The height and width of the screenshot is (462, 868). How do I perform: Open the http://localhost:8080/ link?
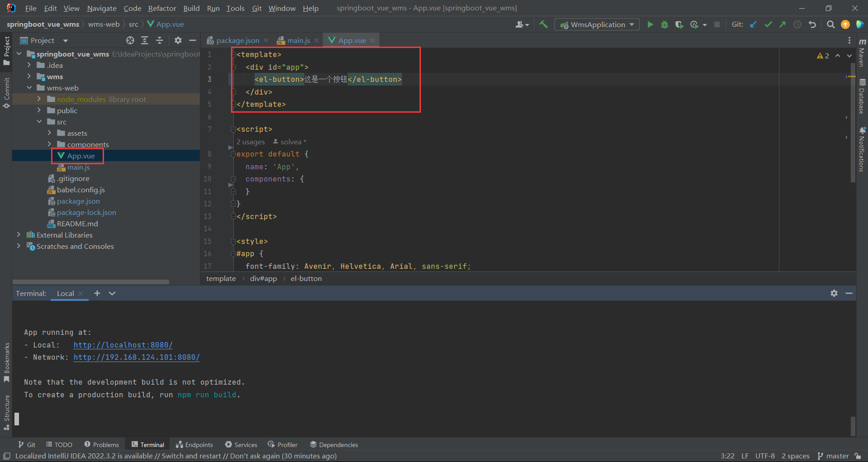pos(123,345)
